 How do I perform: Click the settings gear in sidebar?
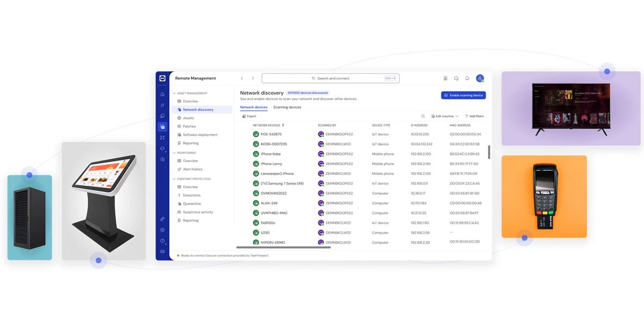click(x=163, y=230)
